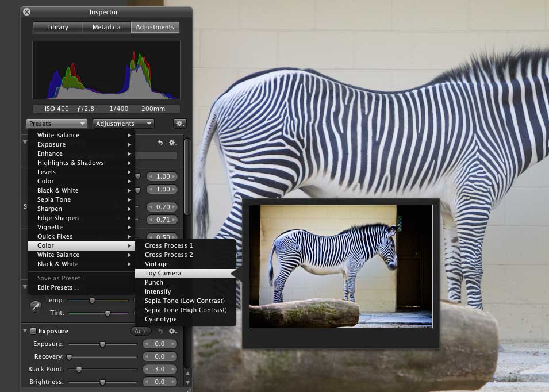
Task: Click the Tint slider handle
Action: (108, 313)
